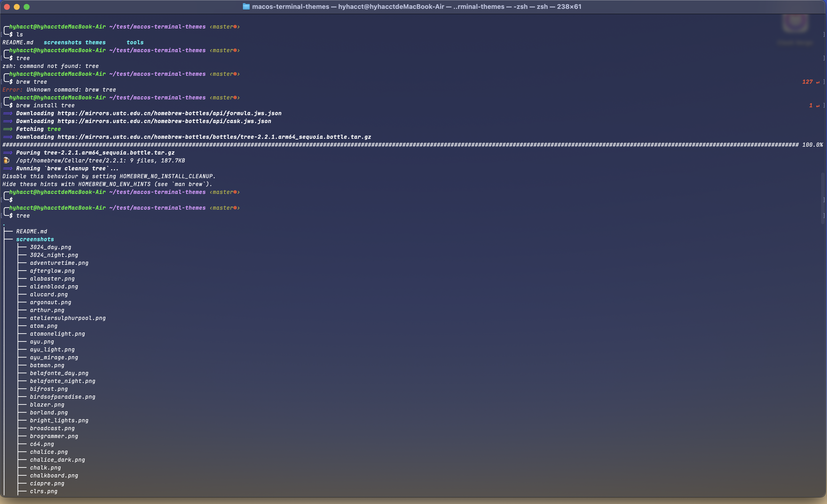Select chalk.png entry

click(46, 468)
